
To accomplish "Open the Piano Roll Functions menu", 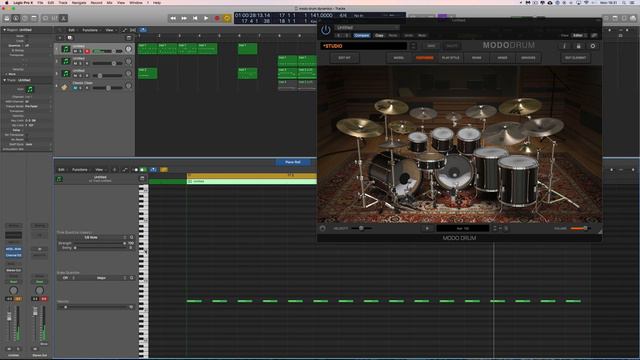I will point(80,169).
